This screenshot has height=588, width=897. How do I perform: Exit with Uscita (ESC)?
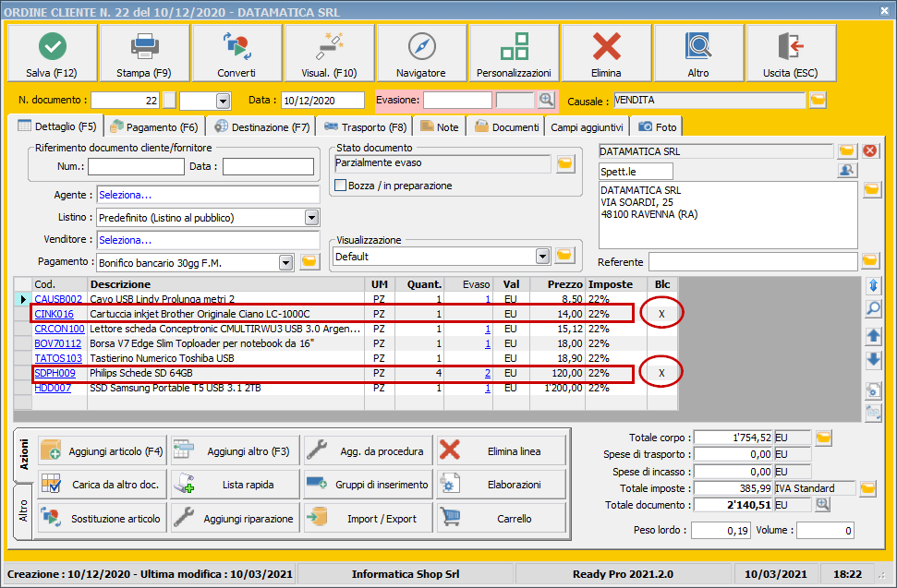[x=791, y=53]
